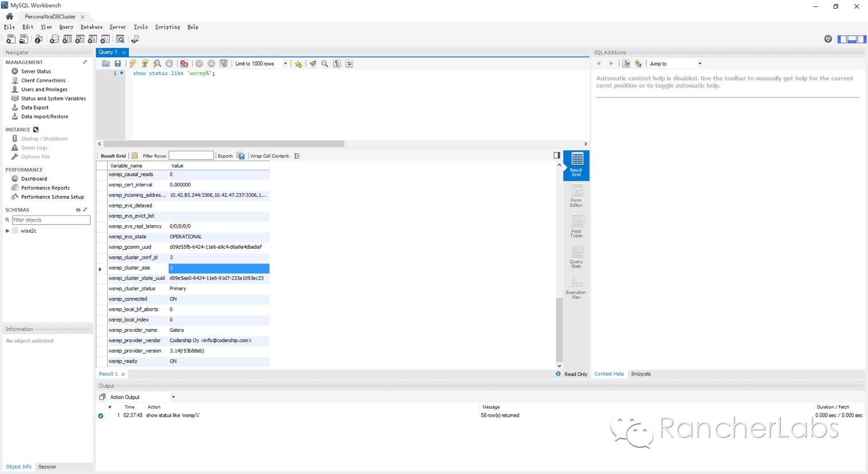This screenshot has height=474, width=868.
Task: Create a new table toolbar icon
Action: (67, 39)
